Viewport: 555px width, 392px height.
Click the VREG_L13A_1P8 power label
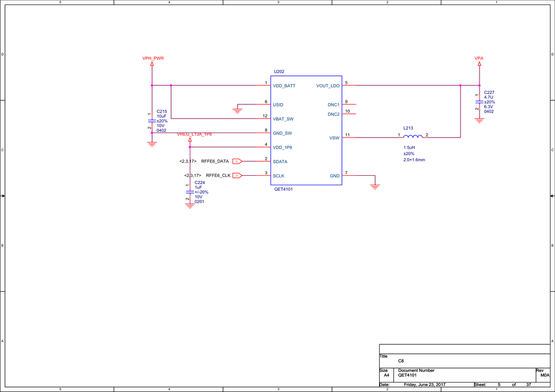click(194, 134)
